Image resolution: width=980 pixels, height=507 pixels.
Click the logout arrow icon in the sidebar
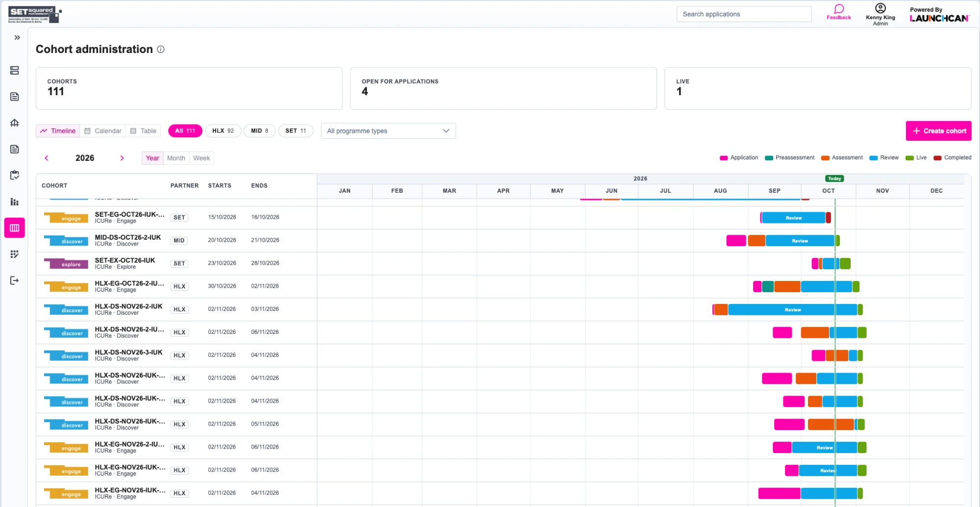click(15, 280)
